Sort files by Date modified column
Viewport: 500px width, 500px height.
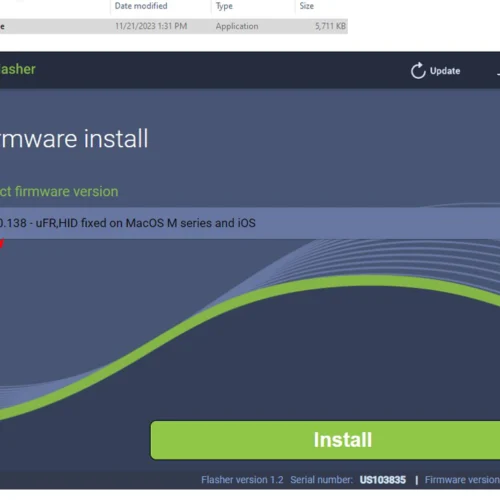[x=141, y=6]
